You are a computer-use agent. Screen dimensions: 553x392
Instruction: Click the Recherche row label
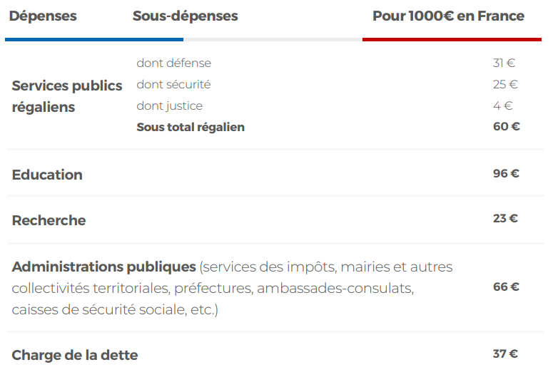tap(49, 220)
